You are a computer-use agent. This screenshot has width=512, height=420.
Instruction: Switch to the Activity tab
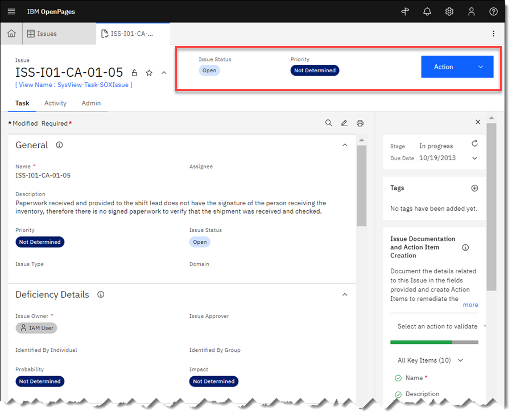pyautogui.click(x=55, y=103)
